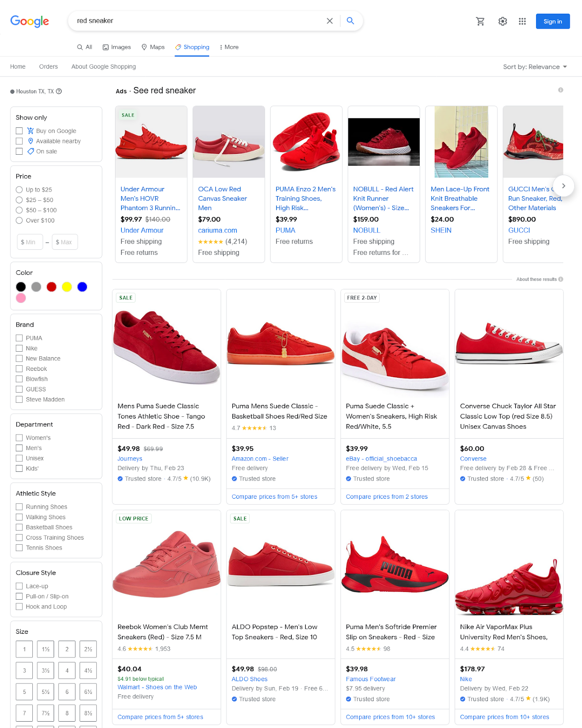Check the Women's department filter
This screenshot has width=582, height=728.
19,438
